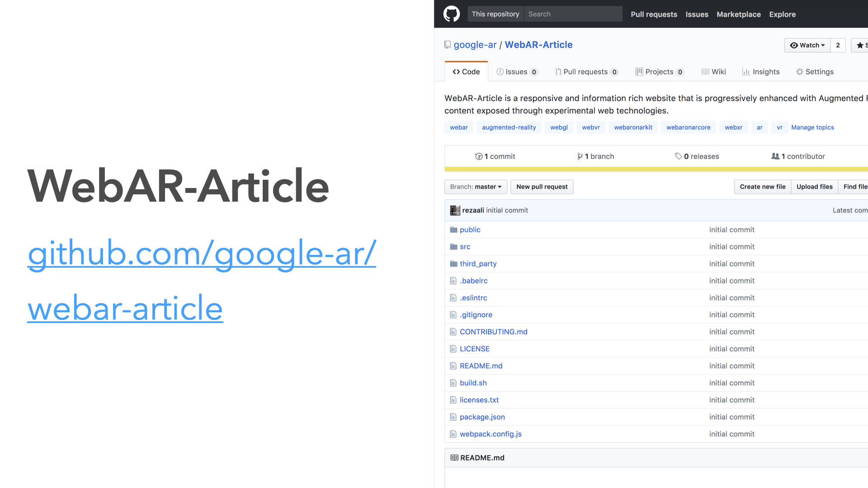868x488 pixels.
Task: Expand the Branch: master dropdown
Action: [x=476, y=187]
